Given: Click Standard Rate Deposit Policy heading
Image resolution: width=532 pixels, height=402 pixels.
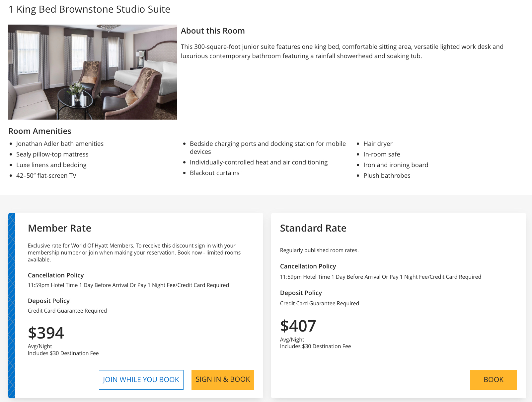Looking at the screenshot, I should pyautogui.click(x=301, y=293).
